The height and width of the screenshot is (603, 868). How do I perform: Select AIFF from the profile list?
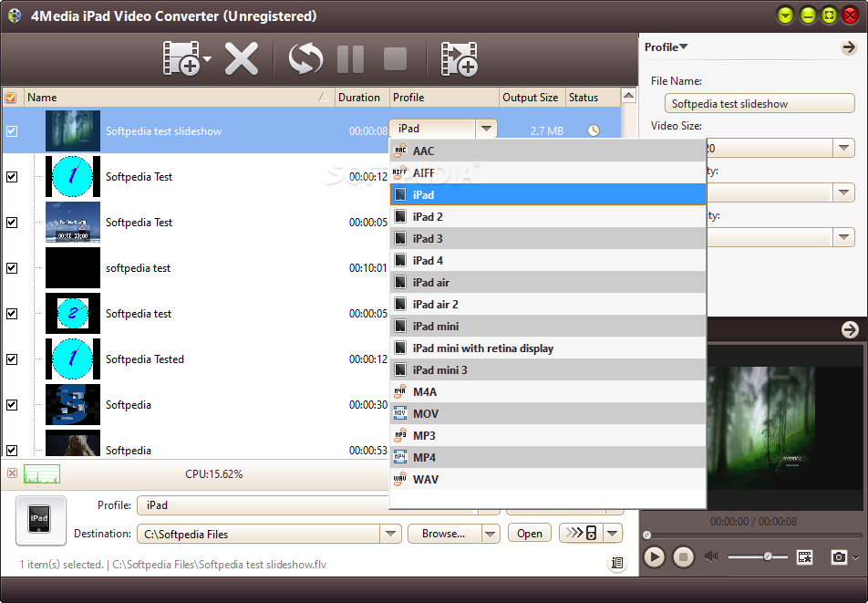pyautogui.click(x=548, y=172)
